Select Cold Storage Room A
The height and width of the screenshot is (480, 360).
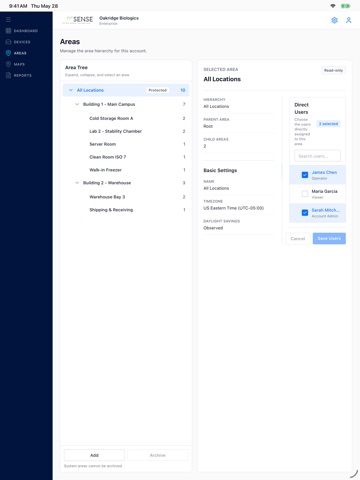click(x=111, y=118)
